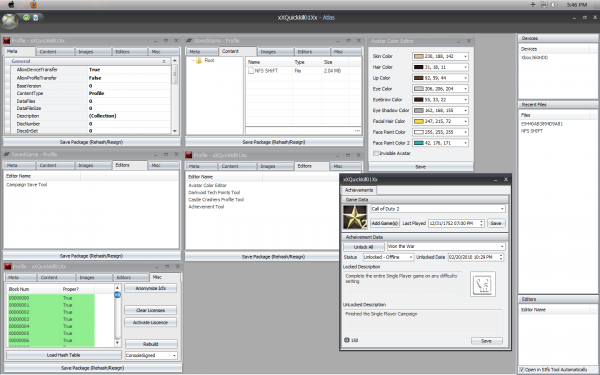Click the gamerscore icon next to 150
Viewport: 600px width, 375px height.
(347, 340)
